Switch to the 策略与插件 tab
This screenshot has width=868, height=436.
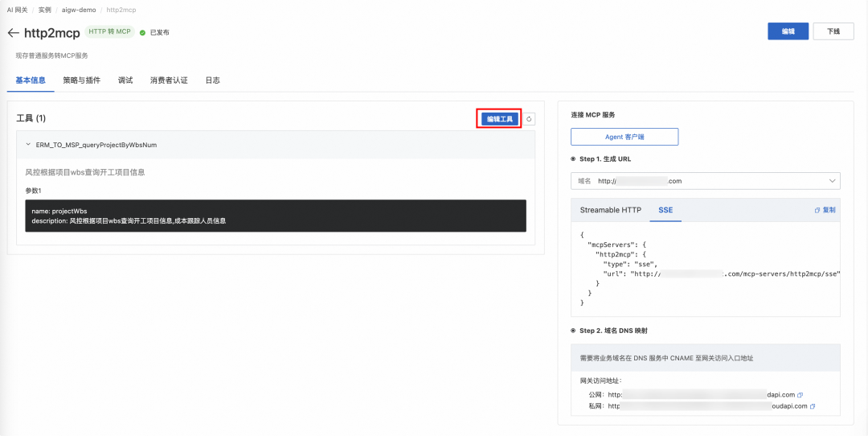coord(81,80)
